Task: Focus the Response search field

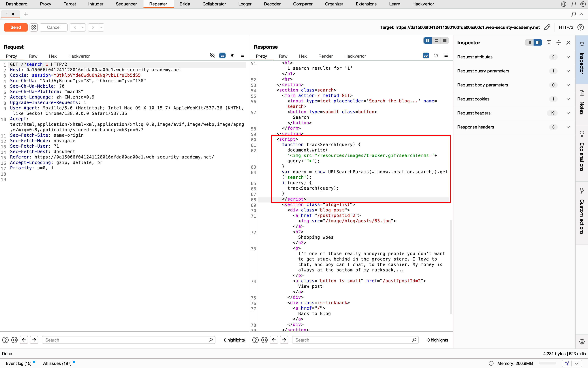Action: tap(355, 340)
